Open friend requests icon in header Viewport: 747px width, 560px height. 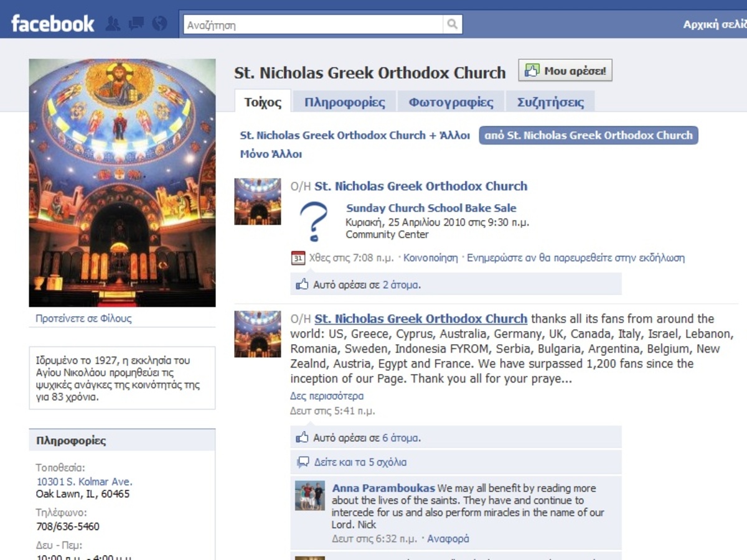tap(113, 24)
